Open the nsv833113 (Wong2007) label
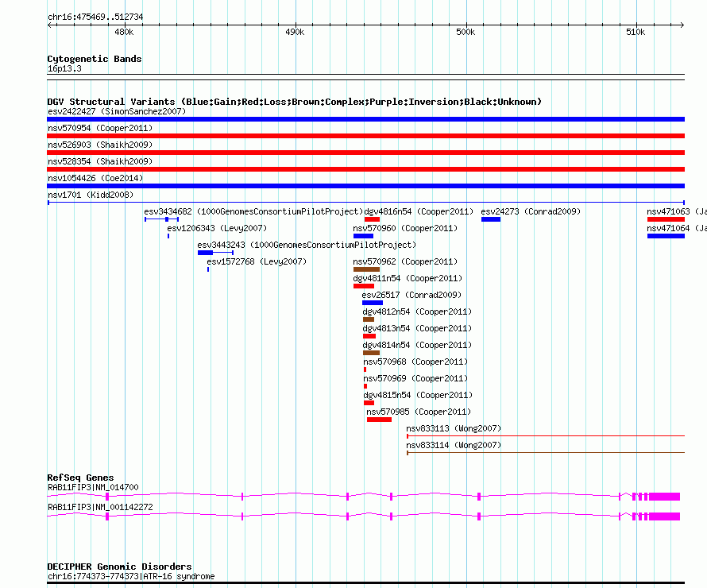Image resolution: width=707 pixels, height=588 pixels. coord(454,428)
